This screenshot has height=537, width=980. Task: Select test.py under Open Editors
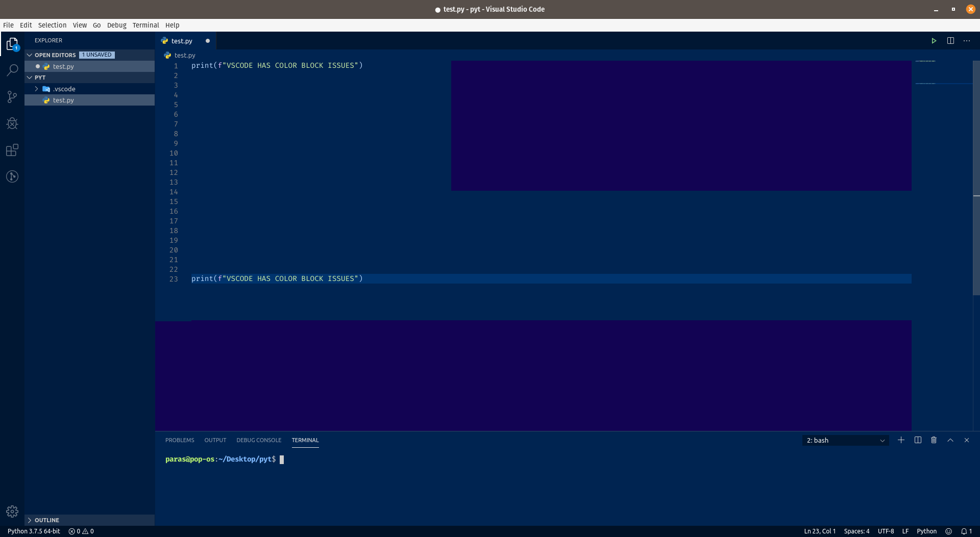(90, 66)
